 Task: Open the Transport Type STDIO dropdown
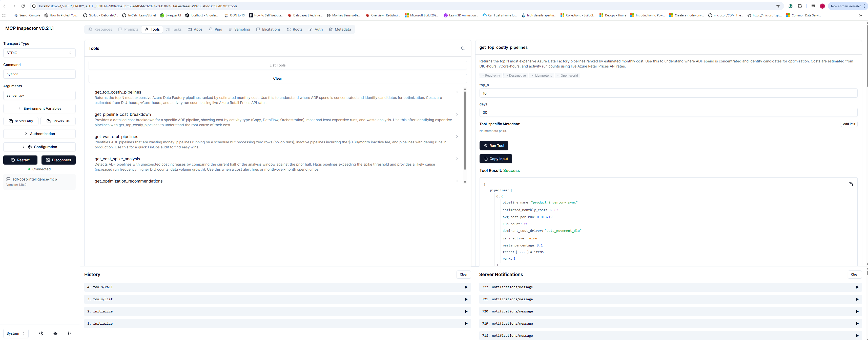(39, 53)
